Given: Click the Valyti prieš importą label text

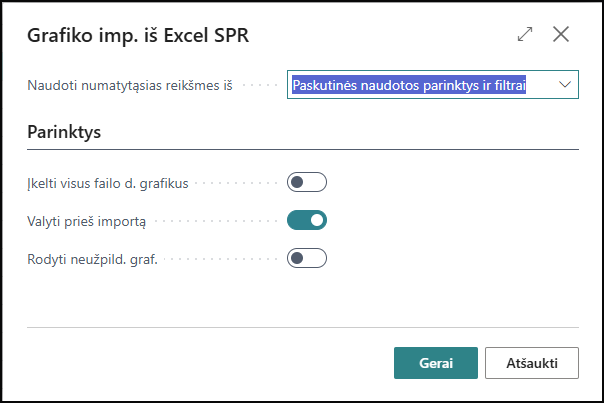Looking at the screenshot, I should [87, 222].
